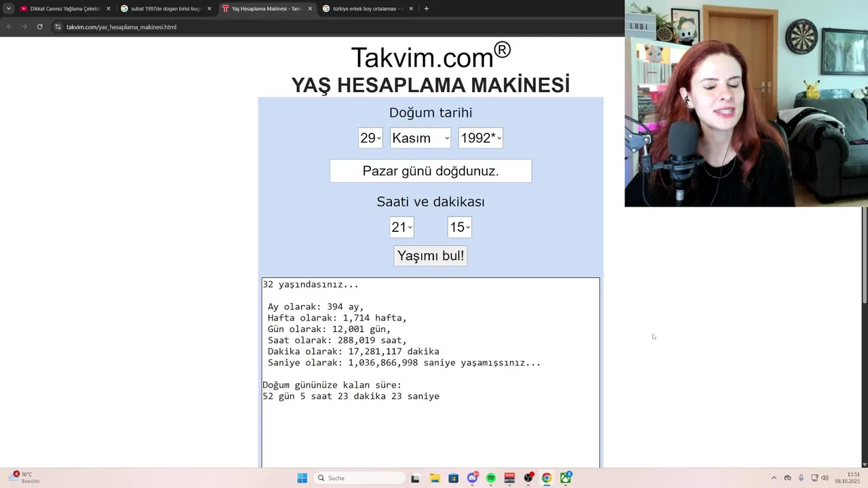Image resolution: width=868 pixels, height=488 pixels.
Task: Click the 'Pazar günü doğdunuz.' field
Action: coord(431,171)
